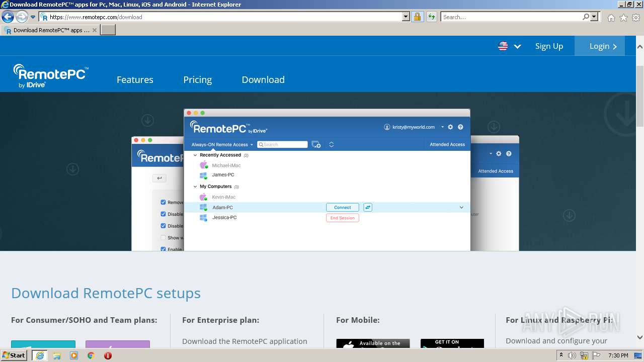The width and height of the screenshot is (644, 362).
Task: Select the James-PC entry
Action: click(223, 175)
